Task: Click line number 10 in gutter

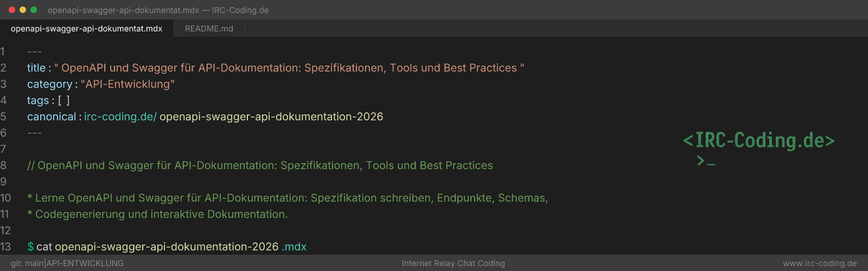Action: click(x=5, y=198)
